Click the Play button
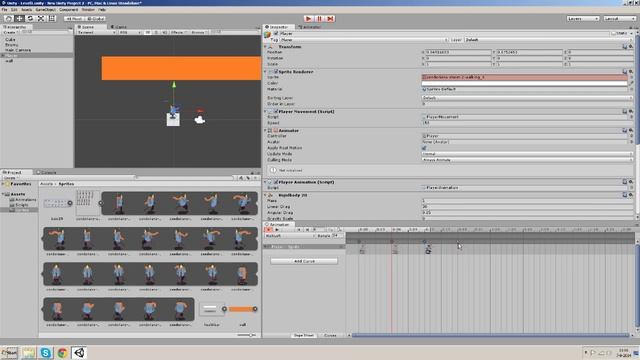Screen dimensions: 640x360 (309, 19)
